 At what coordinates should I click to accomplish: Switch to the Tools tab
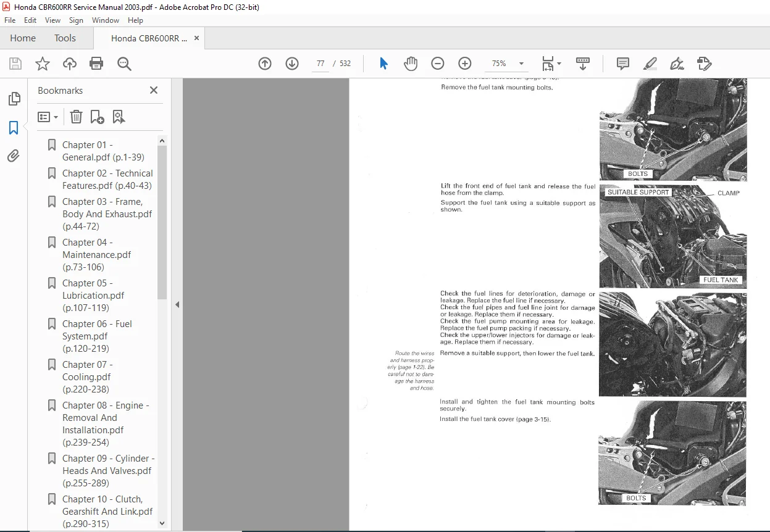[x=65, y=38]
